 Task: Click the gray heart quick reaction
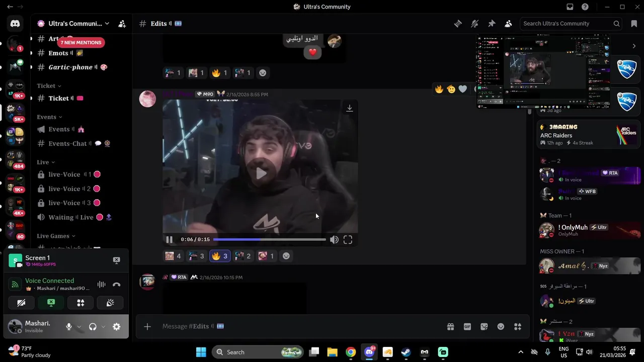463,89
